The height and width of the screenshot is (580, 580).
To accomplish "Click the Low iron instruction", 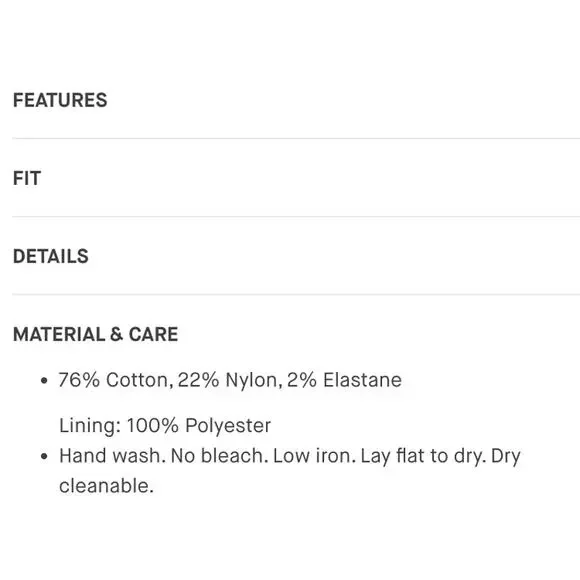I will (314, 456).
